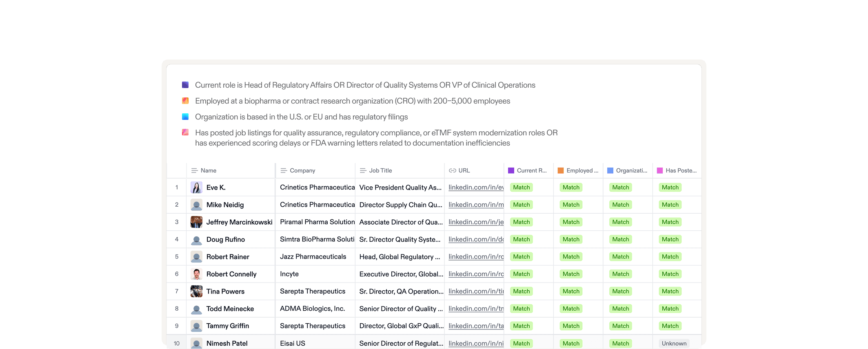The width and height of the screenshot is (868, 349).
Task: Click the Incyte company cell
Action: pos(315,274)
